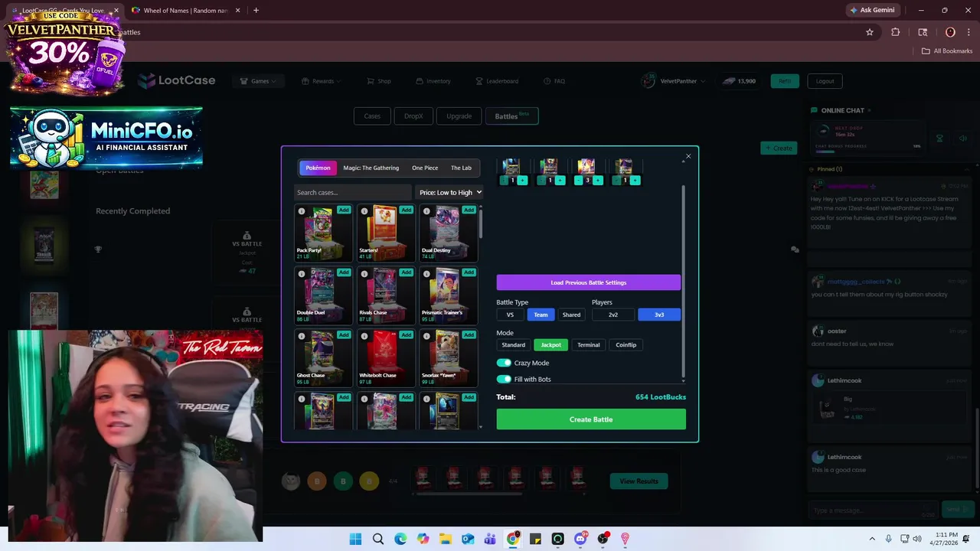Open info icon on Prismatic Trainer's case

pyautogui.click(x=427, y=274)
